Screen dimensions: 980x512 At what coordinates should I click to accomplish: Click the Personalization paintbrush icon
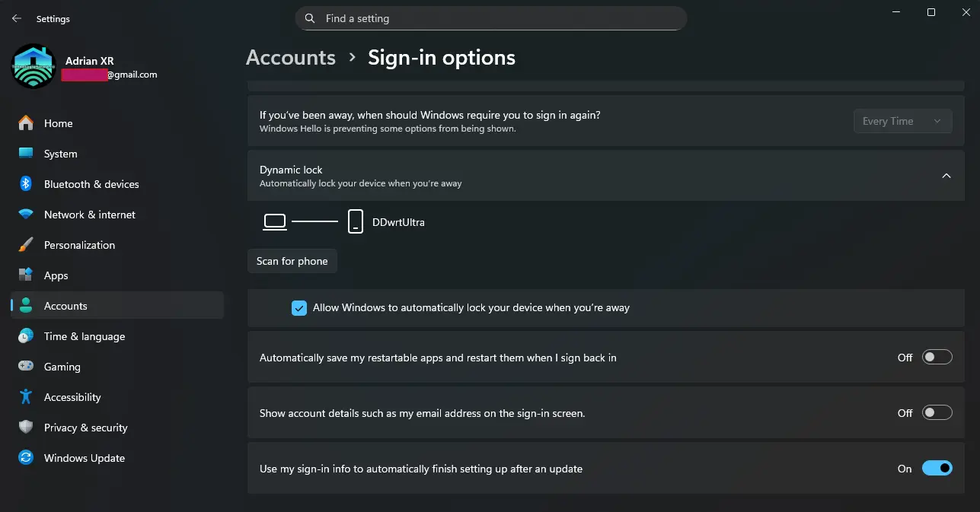(26, 245)
